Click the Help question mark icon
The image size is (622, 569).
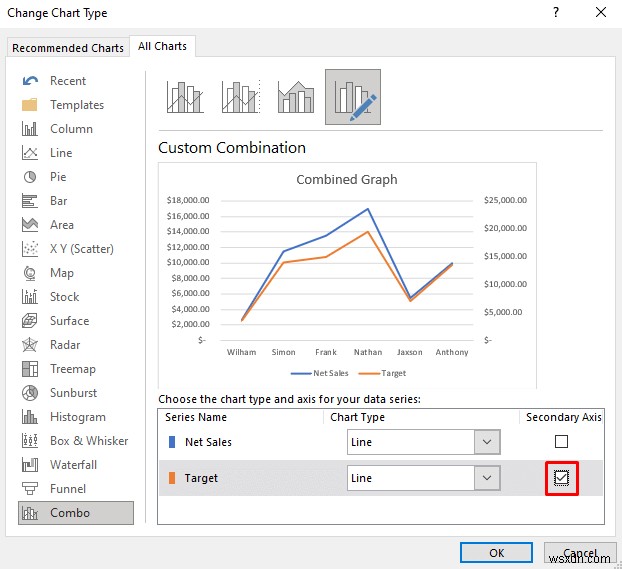tap(556, 13)
